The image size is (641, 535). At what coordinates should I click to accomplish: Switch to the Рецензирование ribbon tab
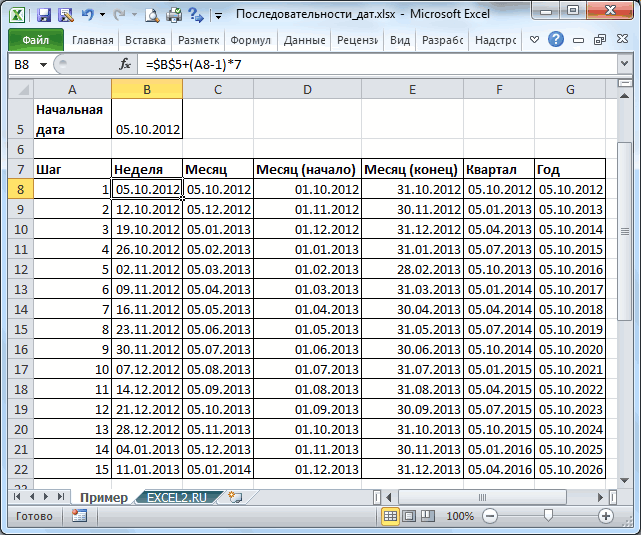click(357, 40)
